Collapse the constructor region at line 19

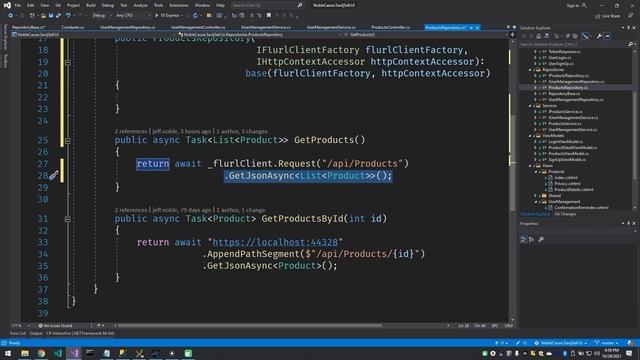68,62
